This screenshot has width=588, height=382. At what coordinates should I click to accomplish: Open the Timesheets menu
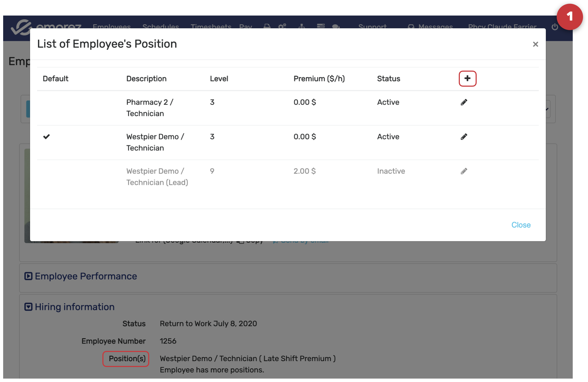[211, 26]
